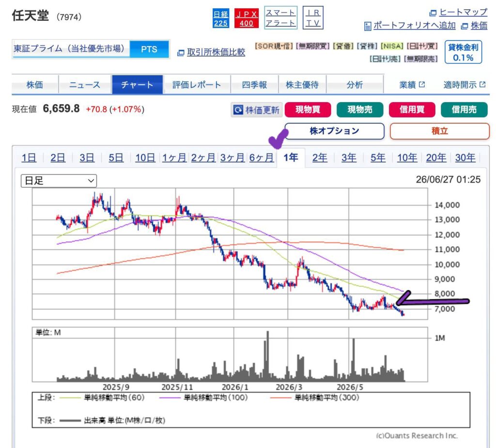496x448 pixels.
Task: Select the 20年 chart period
Action: (x=436, y=157)
